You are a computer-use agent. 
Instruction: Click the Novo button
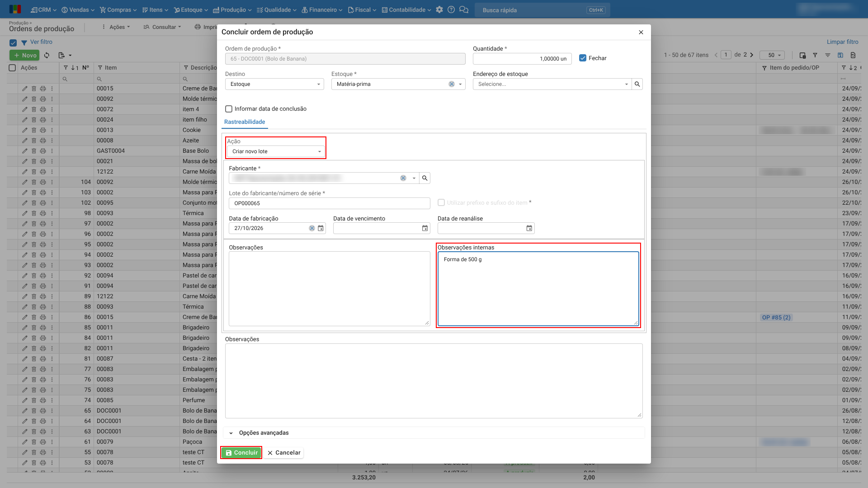click(24, 55)
